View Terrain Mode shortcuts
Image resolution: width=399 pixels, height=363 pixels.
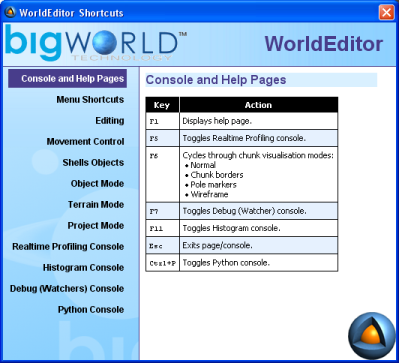pyautogui.click(x=96, y=204)
